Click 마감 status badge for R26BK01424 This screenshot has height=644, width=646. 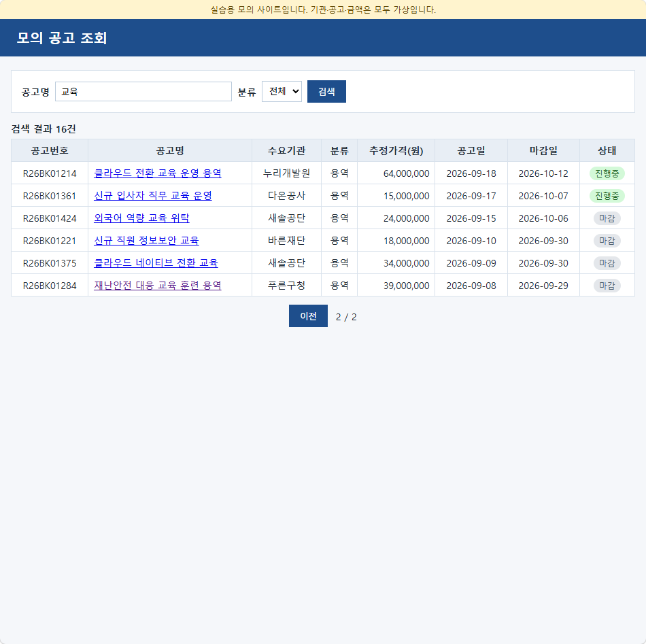607,218
